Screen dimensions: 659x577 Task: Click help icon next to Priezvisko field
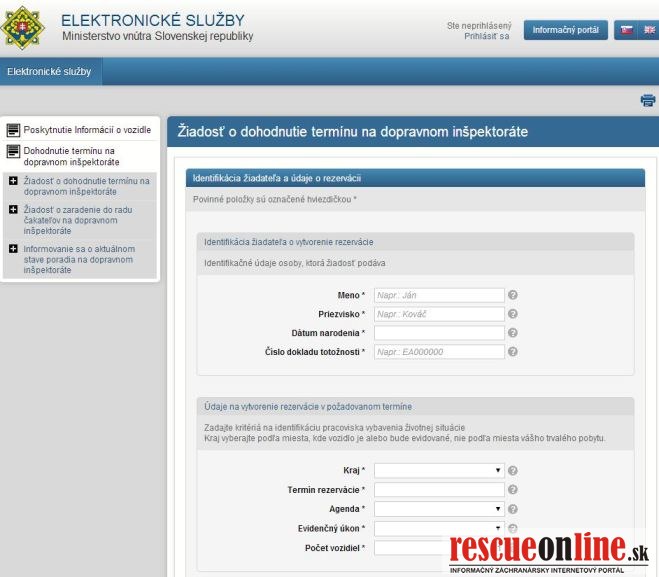513,314
